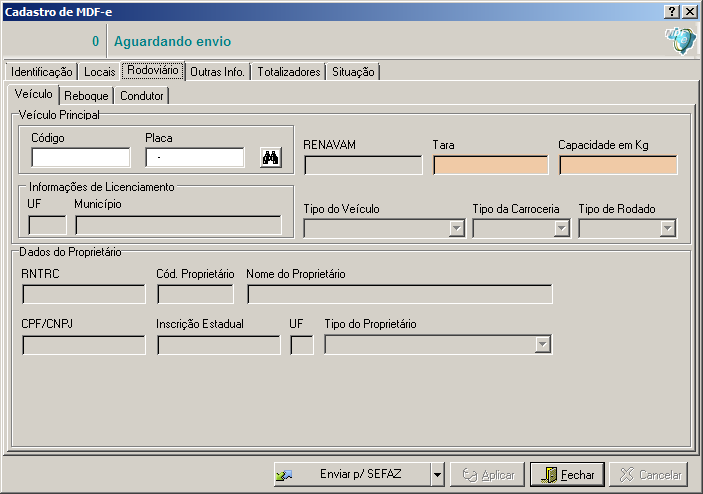Go to the Totalizadores tab

coord(288,72)
